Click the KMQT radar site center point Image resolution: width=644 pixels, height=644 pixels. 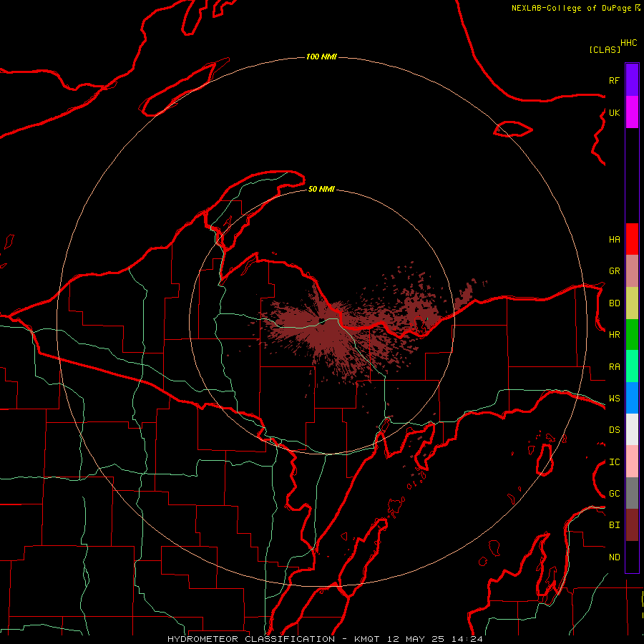click(x=322, y=322)
